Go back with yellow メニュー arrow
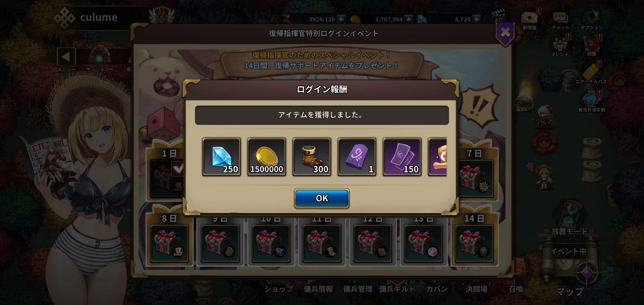The width and height of the screenshot is (644, 305). pyautogui.click(x=66, y=57)
